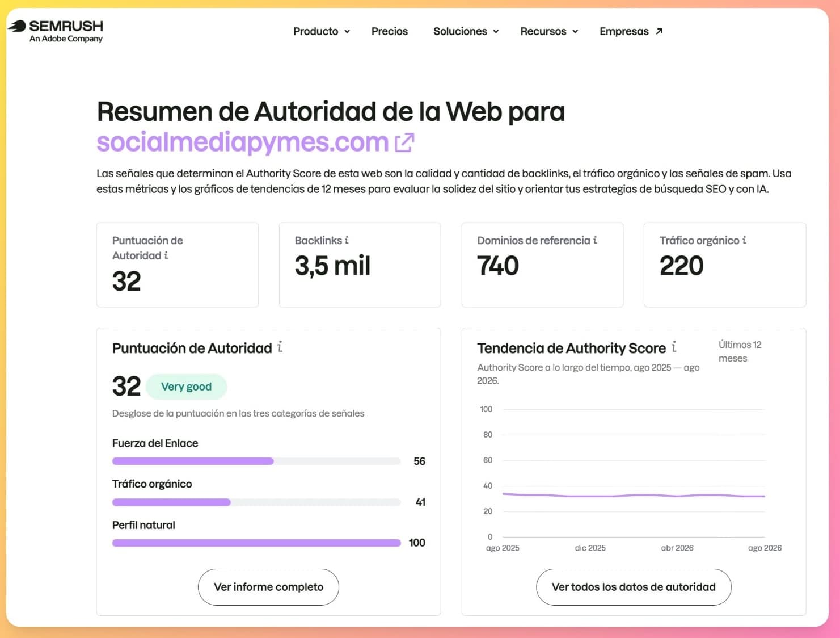Open the Precios page

tap(390, 31)
